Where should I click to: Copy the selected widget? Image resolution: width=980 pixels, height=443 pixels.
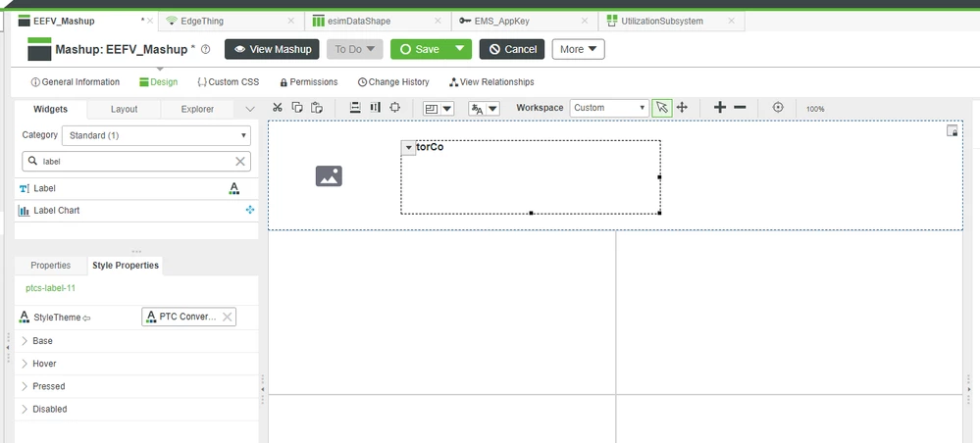coord(297,108)
